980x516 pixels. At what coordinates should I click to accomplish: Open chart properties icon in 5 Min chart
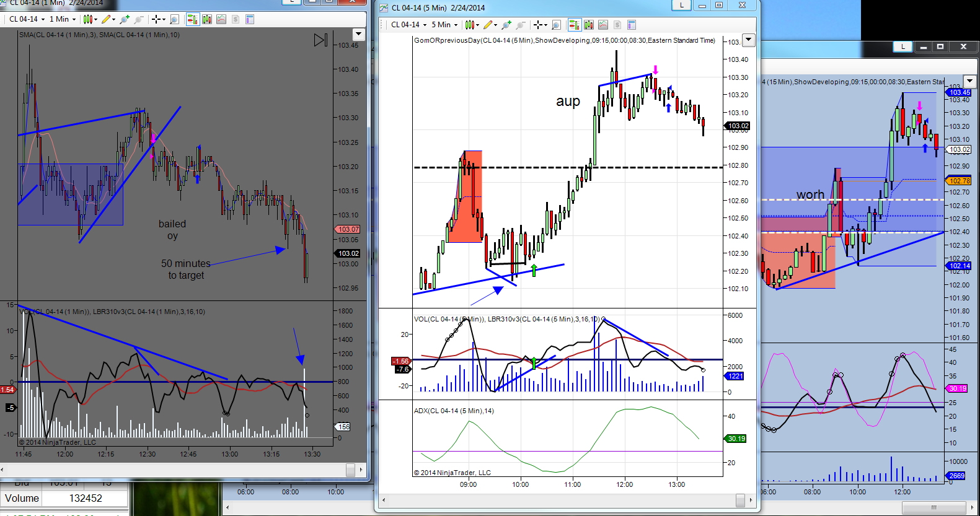[x=632, y=25]
